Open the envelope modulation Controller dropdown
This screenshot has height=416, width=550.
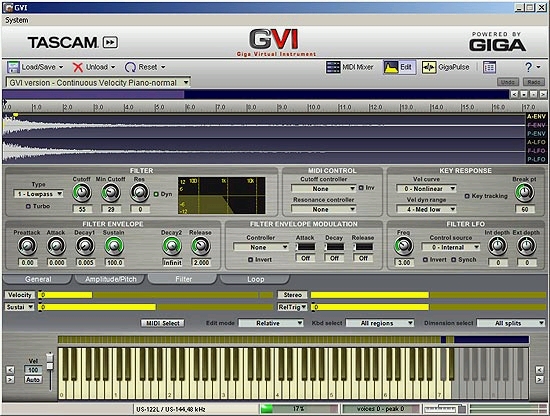pyautogui.click(x=261, y=247)
